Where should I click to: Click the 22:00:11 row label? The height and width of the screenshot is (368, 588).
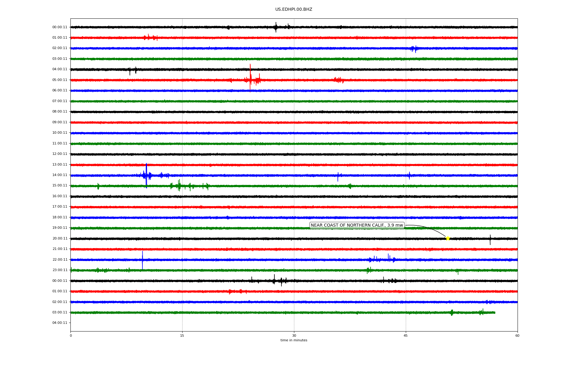tap(60, 260)
